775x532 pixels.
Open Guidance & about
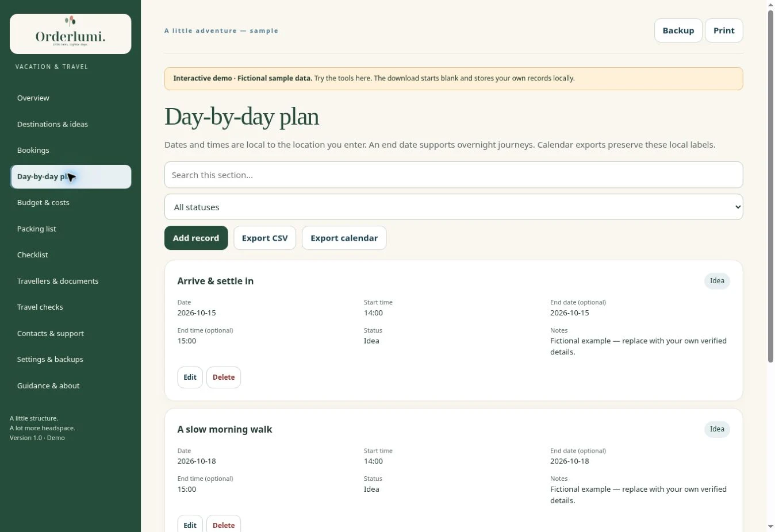70,385
